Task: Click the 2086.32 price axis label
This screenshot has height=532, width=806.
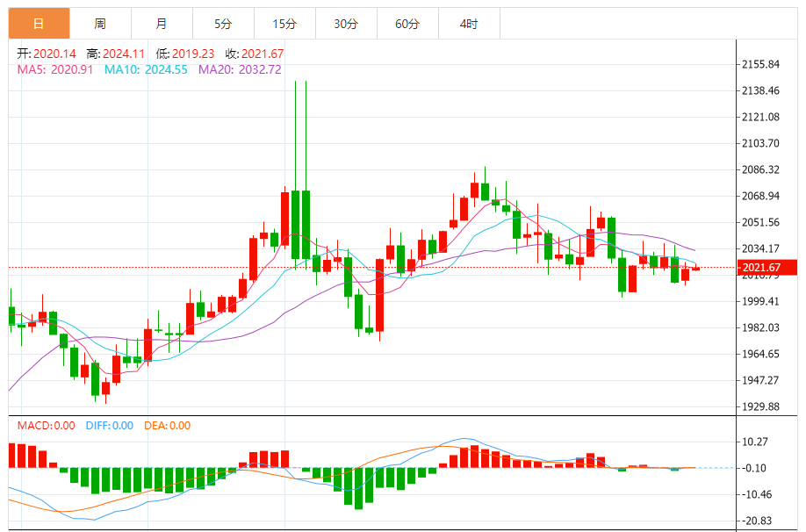Action: click(x=760, y=169)
